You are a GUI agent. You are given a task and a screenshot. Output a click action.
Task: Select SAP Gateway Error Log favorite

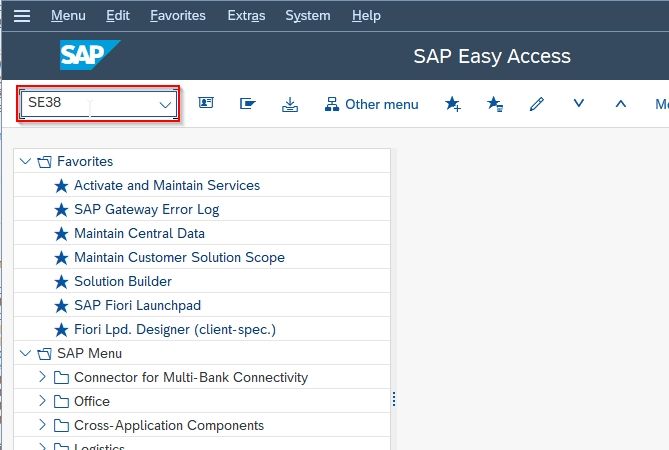pyautogui.click(x=146, y=209)
